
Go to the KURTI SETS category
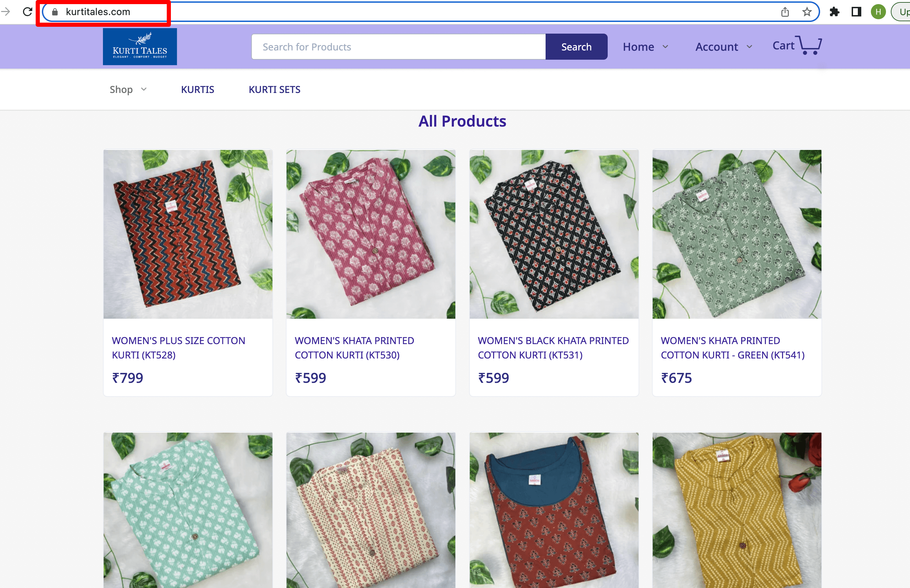pos(274,89)
